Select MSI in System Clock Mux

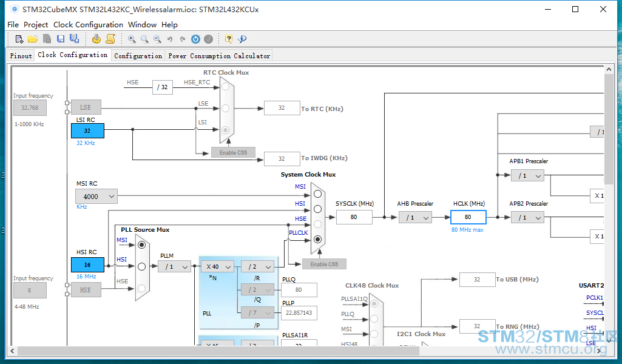coord(317,194)
